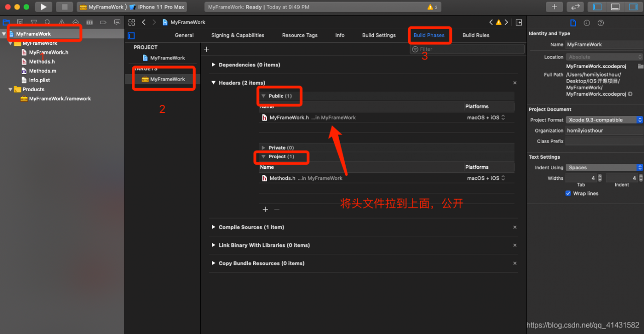Open Project Format dropdown
Screen dimensions: 644x334
604,120
